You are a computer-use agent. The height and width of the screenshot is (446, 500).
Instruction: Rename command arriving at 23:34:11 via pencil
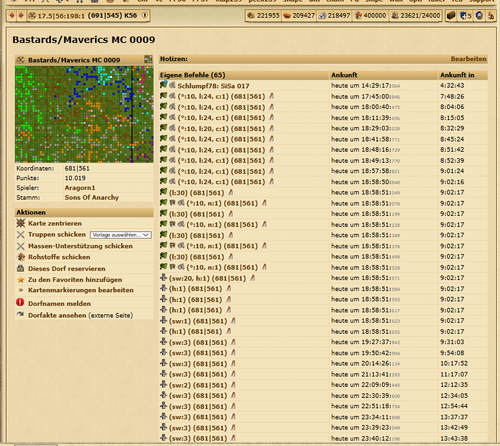point(233,417)
